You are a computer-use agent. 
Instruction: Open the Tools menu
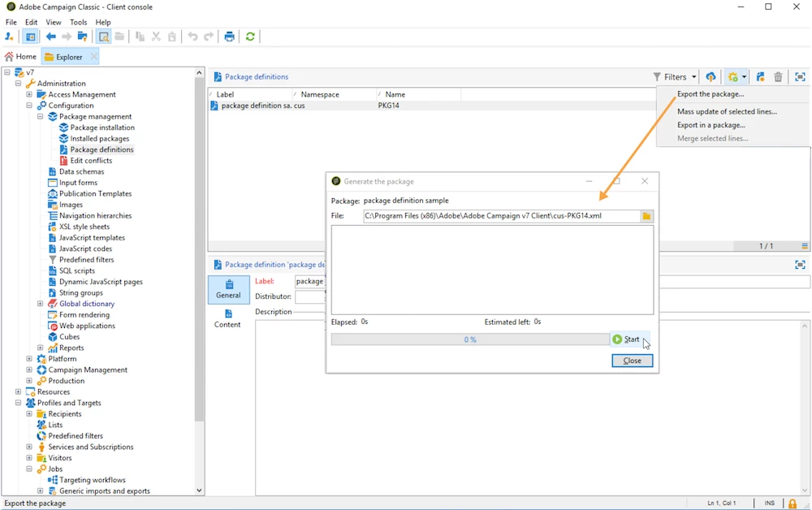[x=78, y=22]
